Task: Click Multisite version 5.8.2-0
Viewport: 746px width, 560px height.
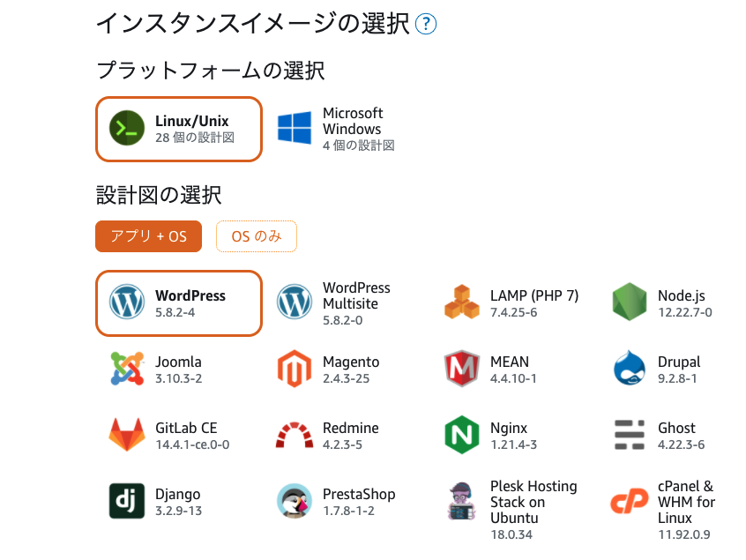Action: coord(342,321)
